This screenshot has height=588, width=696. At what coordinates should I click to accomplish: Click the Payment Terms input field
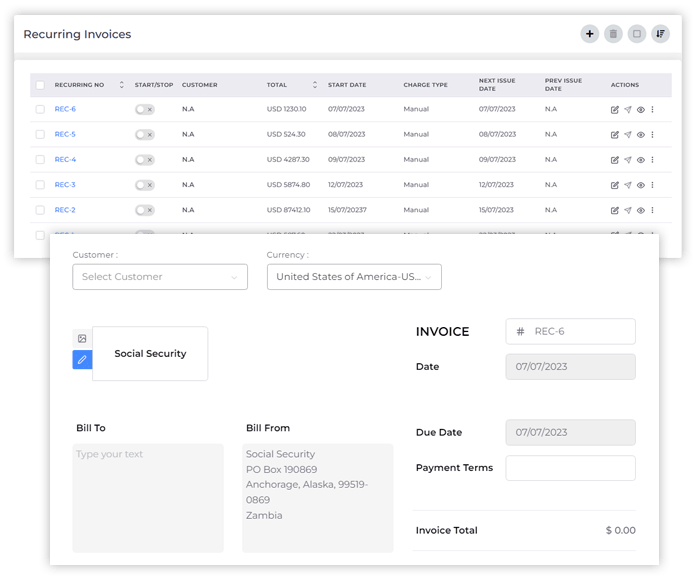570,468
